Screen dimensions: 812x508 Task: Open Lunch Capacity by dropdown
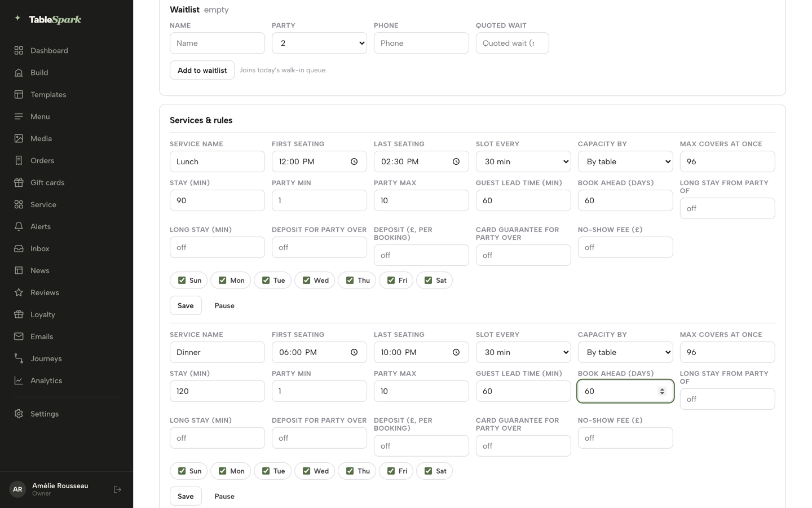[625, 161]
